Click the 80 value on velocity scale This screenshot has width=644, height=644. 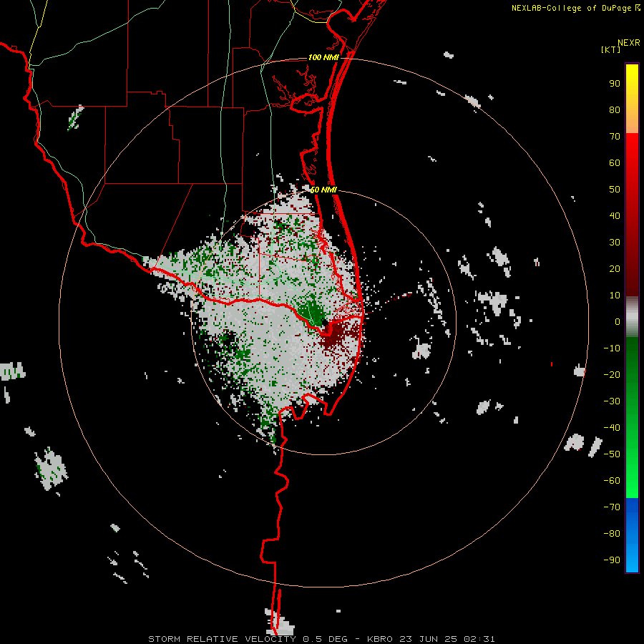[615, 109]
